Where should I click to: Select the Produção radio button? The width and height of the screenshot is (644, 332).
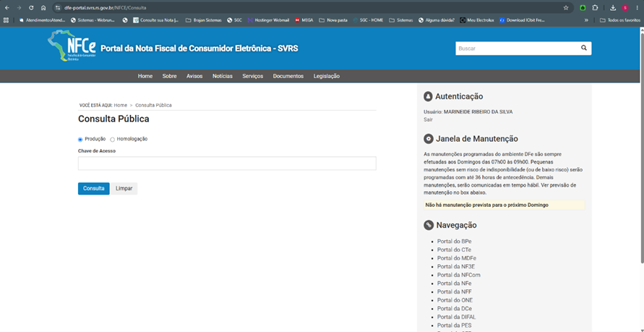(80, 140)
